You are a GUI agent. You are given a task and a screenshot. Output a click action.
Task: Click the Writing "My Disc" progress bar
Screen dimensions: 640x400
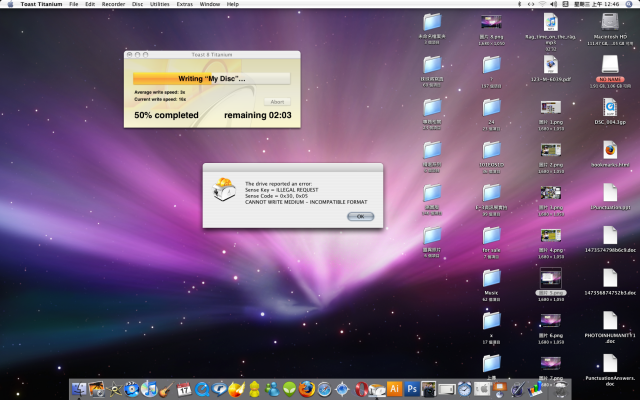pos(211,78)
